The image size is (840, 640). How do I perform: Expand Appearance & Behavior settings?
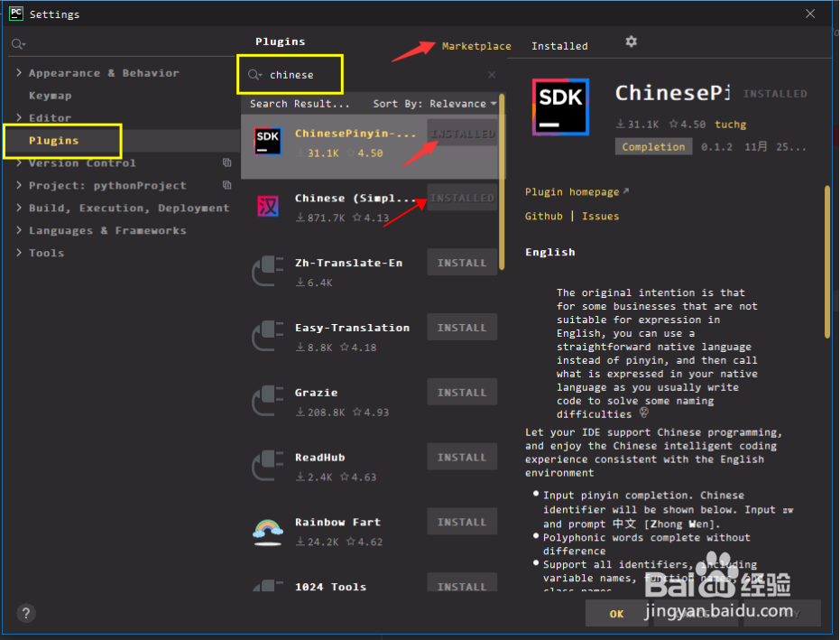tap(19, 72)
